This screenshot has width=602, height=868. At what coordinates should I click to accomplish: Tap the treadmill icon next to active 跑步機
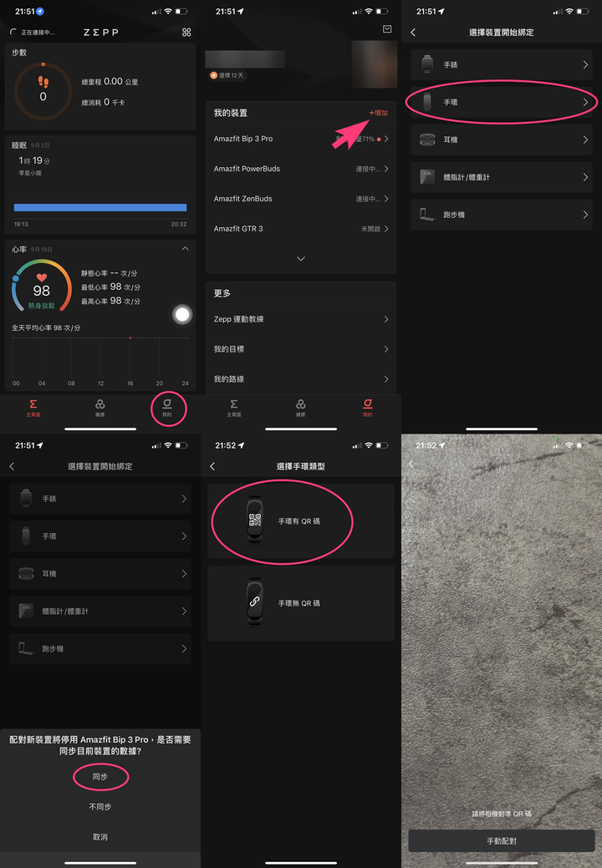coord(427,214)
